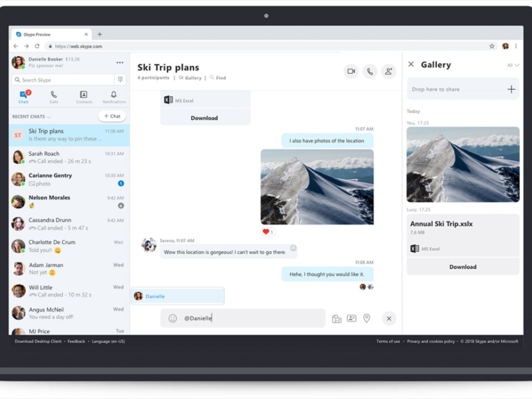Viewport: 532px width, 399px height.
Task: Start a new chat with + Chat
Action: tap(112, 116)
